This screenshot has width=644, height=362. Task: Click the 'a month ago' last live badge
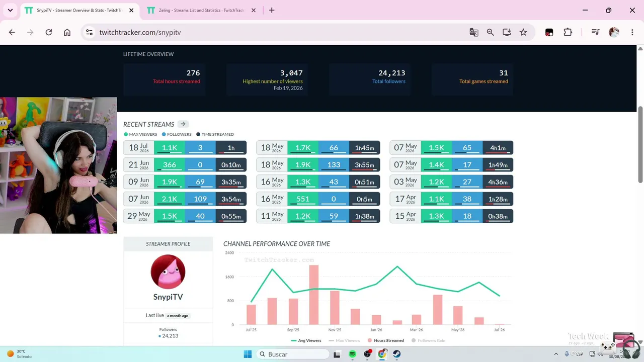click(178, 316)
